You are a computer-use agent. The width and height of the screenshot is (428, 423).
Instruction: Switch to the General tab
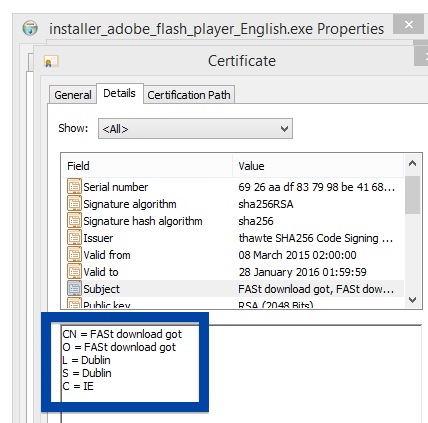click(73, 95)
